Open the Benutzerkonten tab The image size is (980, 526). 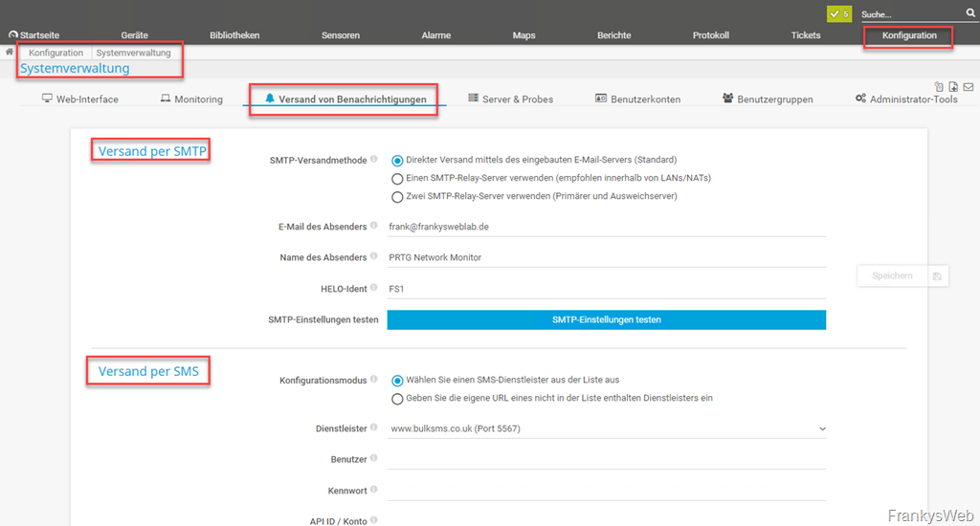(637, 99)
